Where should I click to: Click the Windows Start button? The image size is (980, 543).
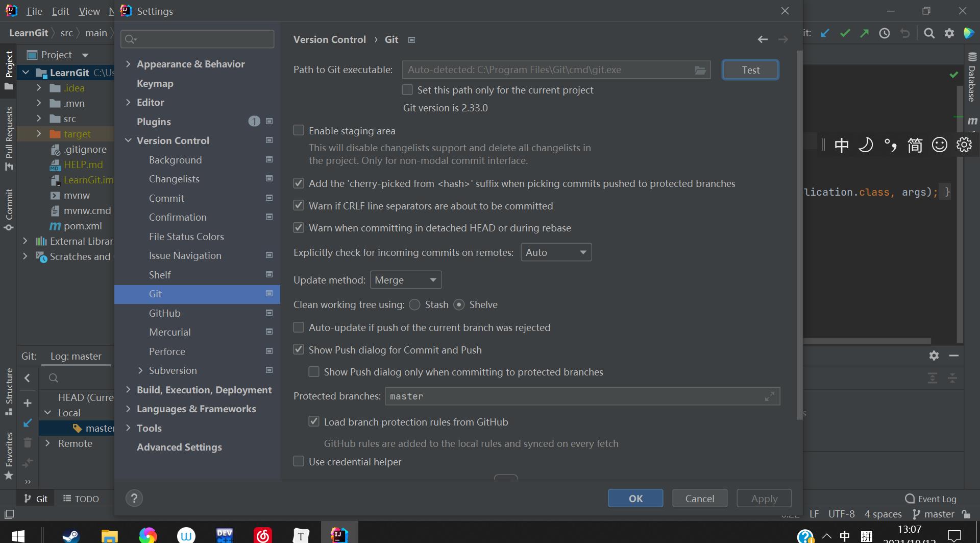18,535
